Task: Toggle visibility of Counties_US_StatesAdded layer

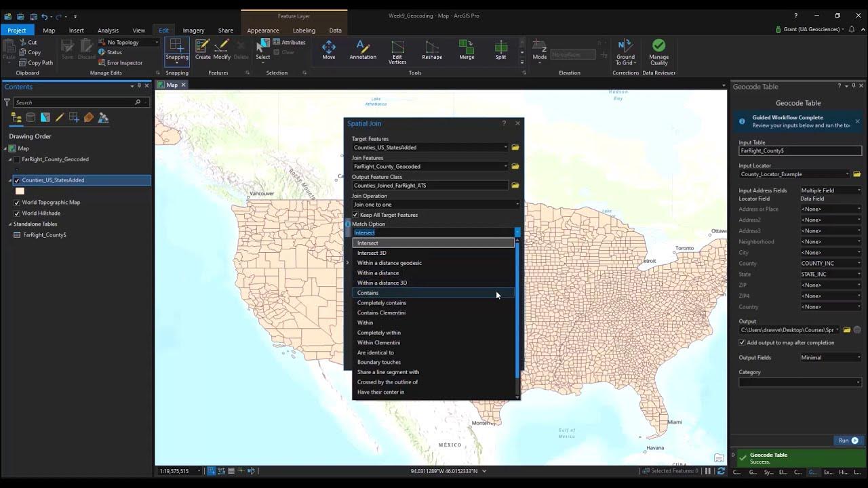Action: (17, 180)
